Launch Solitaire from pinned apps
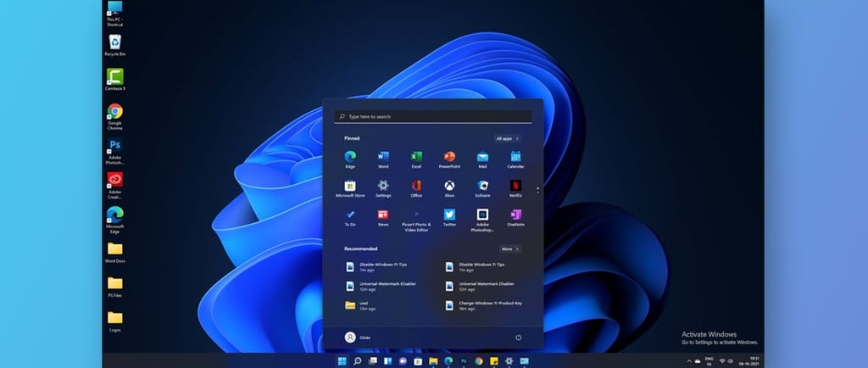 pos(482,188)
